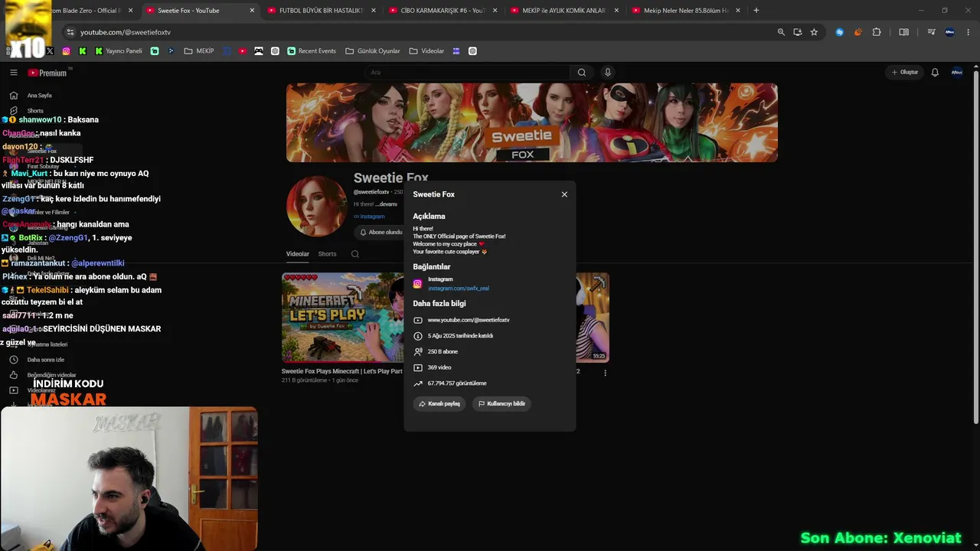Image resolution: width=980 pixels, height=551 pixels.
Task: Open the three-dot menu on the video card
Action: pos(605,373)
